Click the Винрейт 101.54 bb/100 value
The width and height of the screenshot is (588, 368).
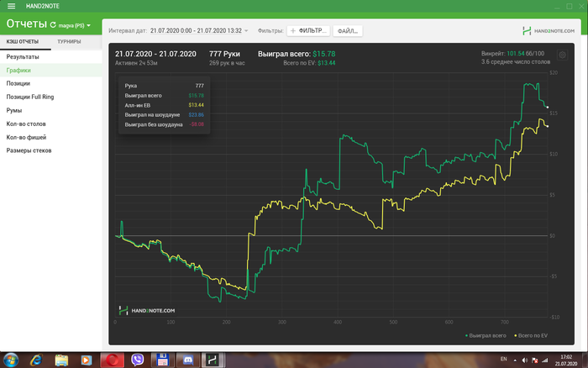pos(512,54)
